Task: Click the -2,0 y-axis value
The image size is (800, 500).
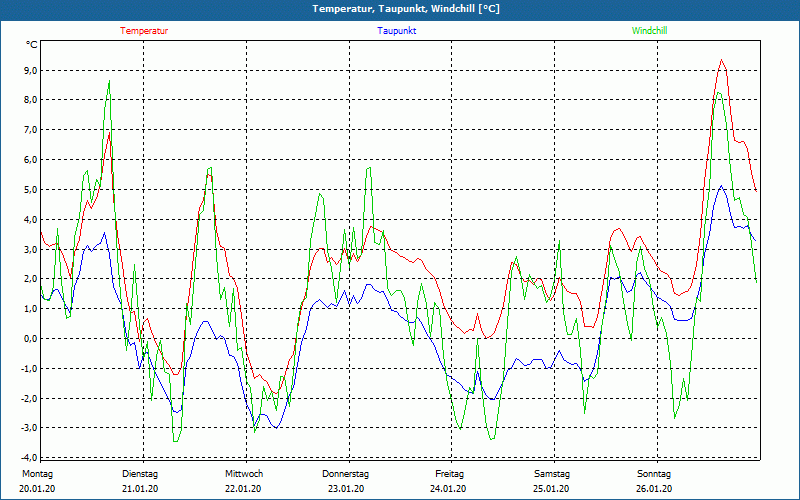Action: coord(29,398)
